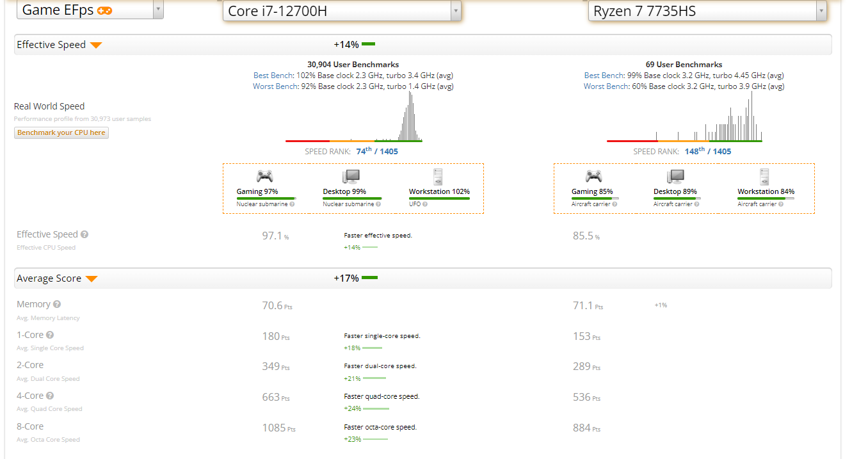
Task: Click the 71.1 Pts memory score
Action: pos(588,306)
